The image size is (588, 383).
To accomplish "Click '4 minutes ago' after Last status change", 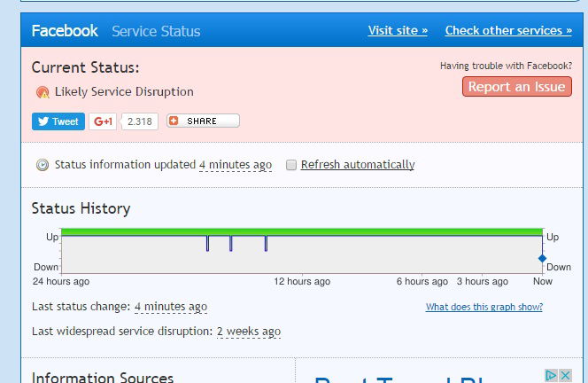I will [171, 307].
